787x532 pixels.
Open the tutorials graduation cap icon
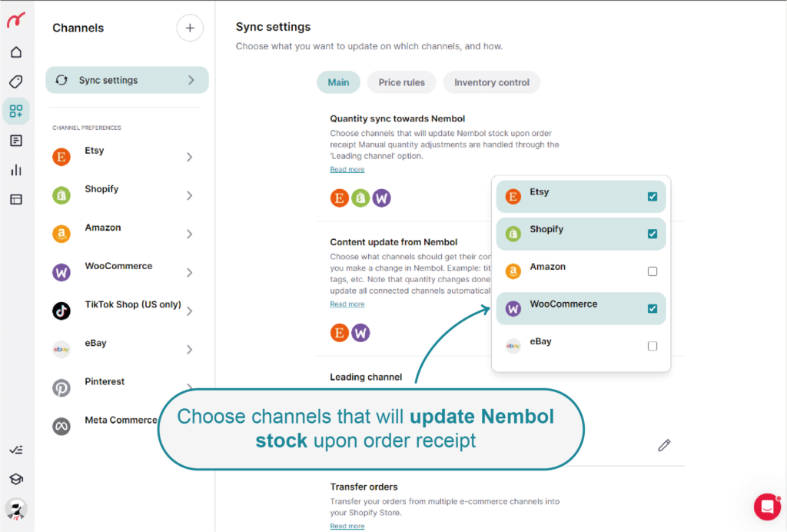16,477
